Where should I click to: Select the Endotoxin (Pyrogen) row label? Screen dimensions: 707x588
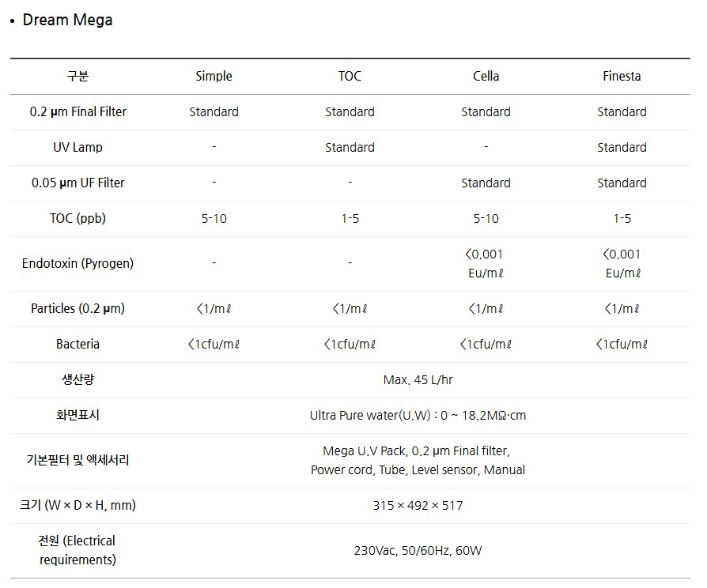pyautogui.click(x=78, y=264)
